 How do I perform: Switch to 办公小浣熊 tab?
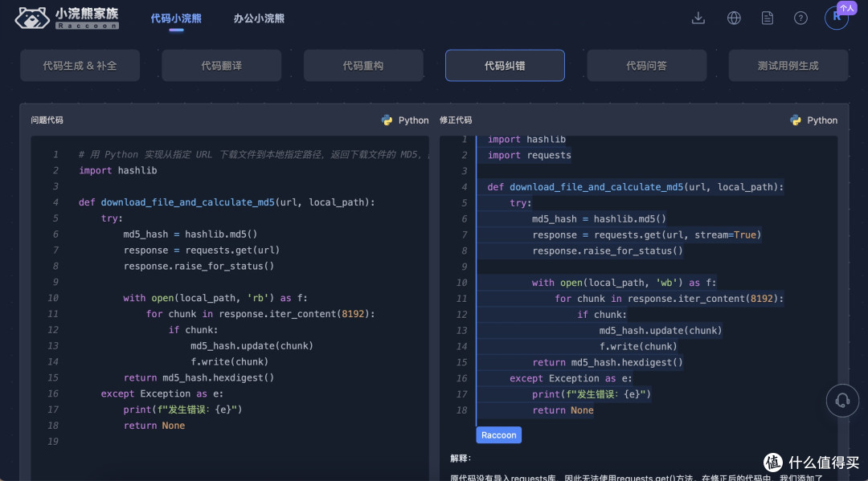259,18
